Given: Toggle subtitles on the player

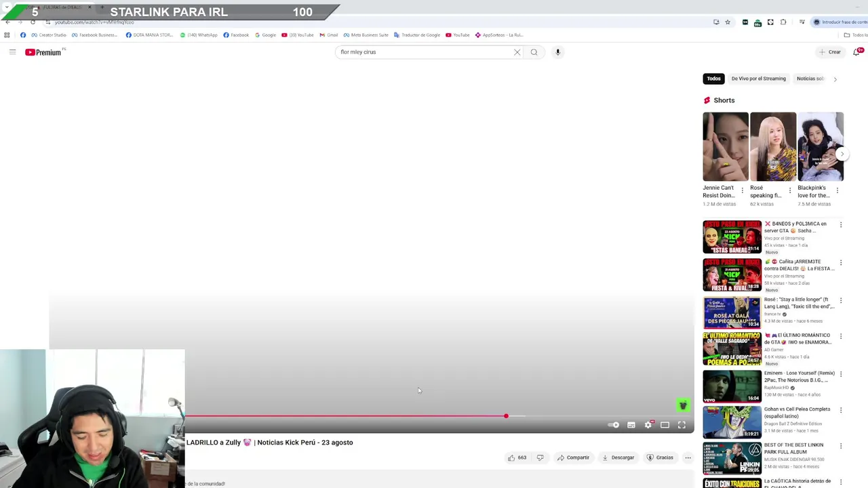Looking at the screenshot, I should pos(631,425).
